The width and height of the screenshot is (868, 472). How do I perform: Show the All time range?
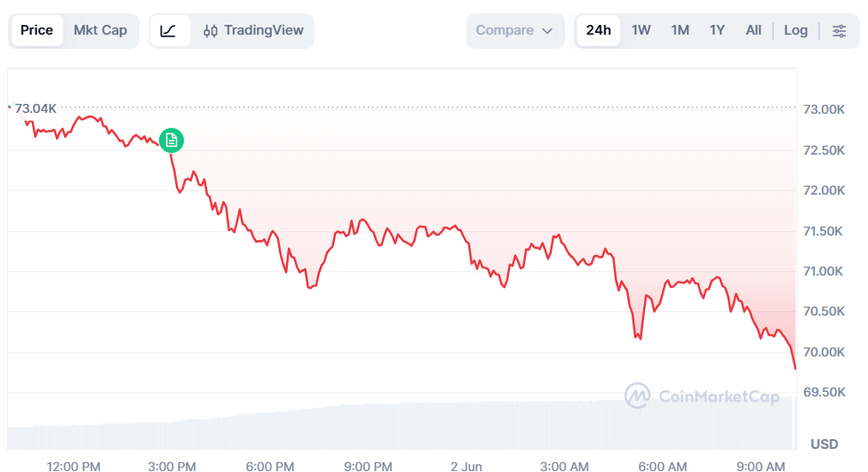753,30
